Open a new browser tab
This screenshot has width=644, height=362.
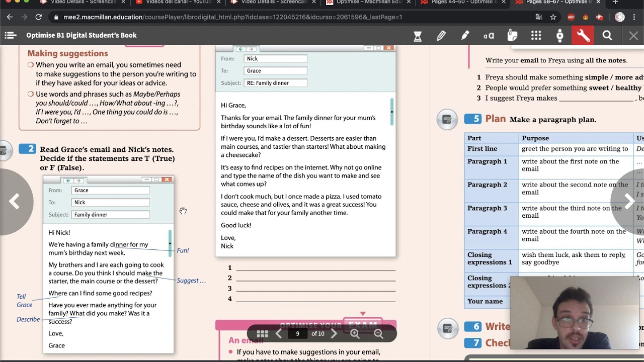click(615, 3)
